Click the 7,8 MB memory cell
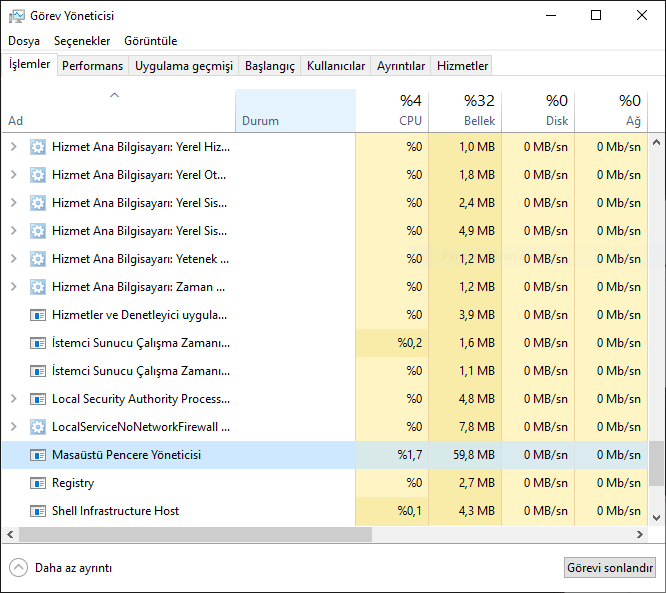 pos(465,427)
